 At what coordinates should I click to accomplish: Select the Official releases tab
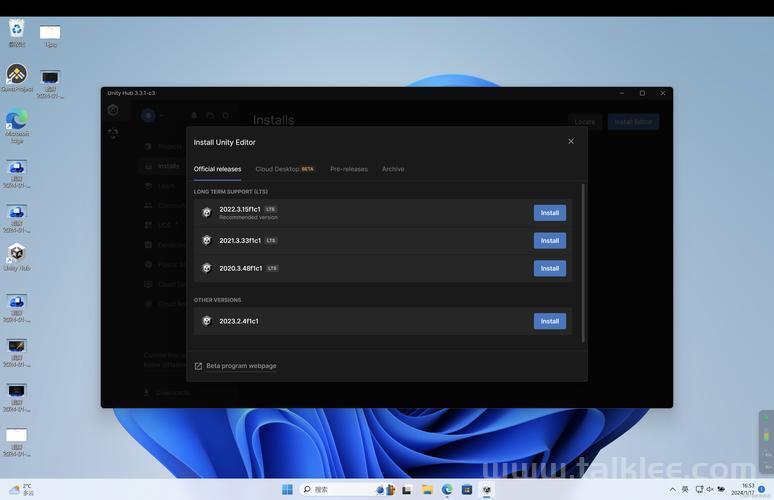tap(217, 169)
